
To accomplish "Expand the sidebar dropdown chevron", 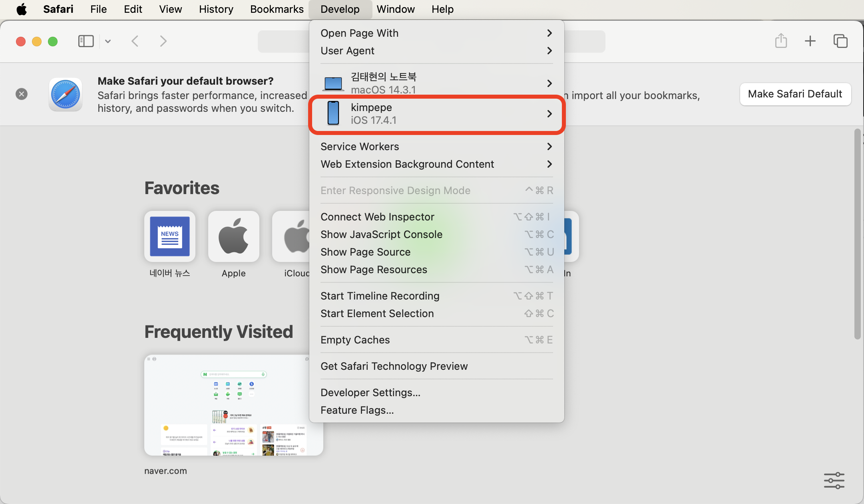I will point(108,41).
